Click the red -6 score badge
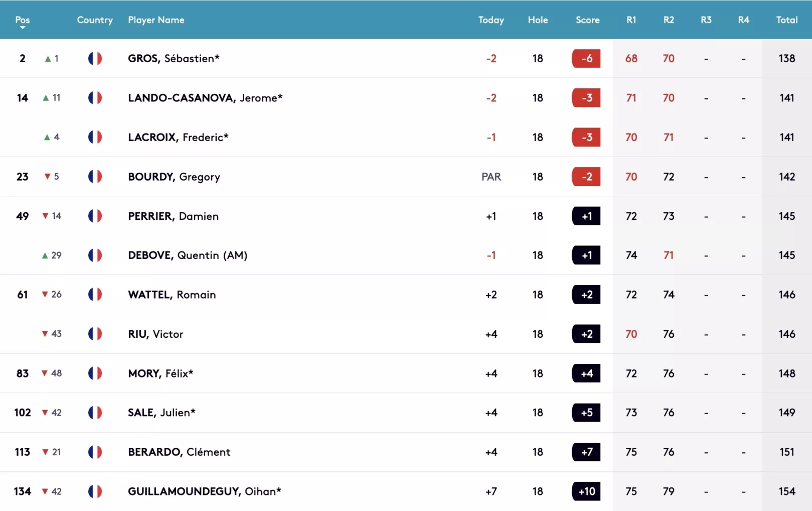812x511 pixels. pos(586,59)
